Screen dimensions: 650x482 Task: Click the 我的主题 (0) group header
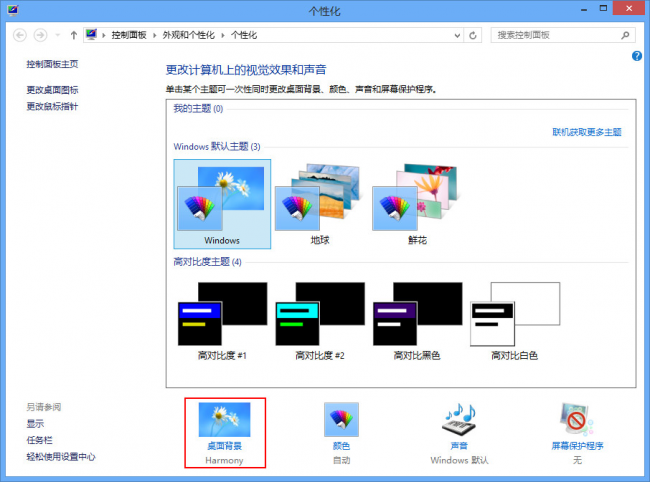(x=198, y=109)
